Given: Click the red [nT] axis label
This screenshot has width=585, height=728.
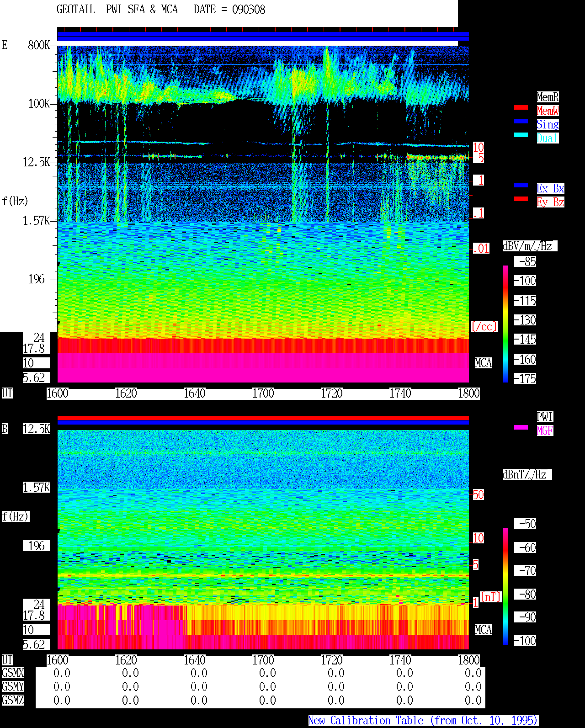Looking at the screenshot, I should tap(491, 597).
